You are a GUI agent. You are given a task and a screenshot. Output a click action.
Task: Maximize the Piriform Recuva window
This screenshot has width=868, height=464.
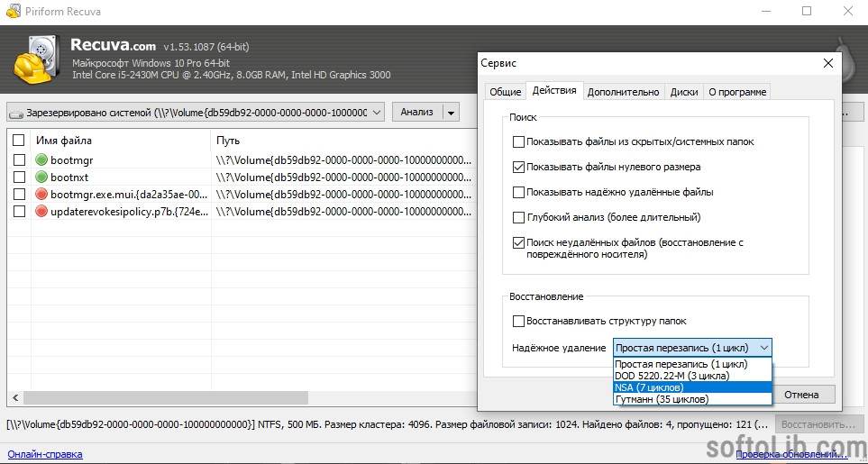(807, 11)
